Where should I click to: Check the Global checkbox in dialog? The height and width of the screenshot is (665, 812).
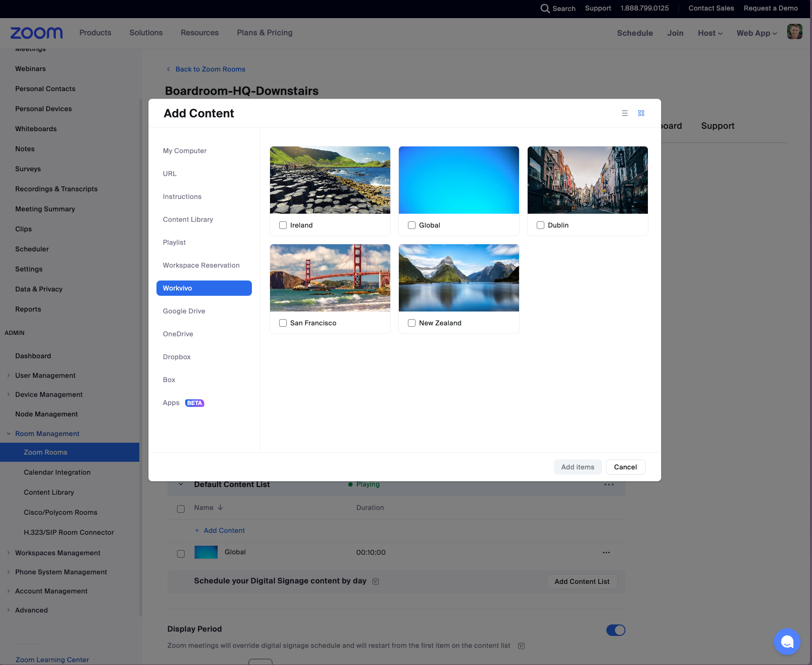click(412, 225)
